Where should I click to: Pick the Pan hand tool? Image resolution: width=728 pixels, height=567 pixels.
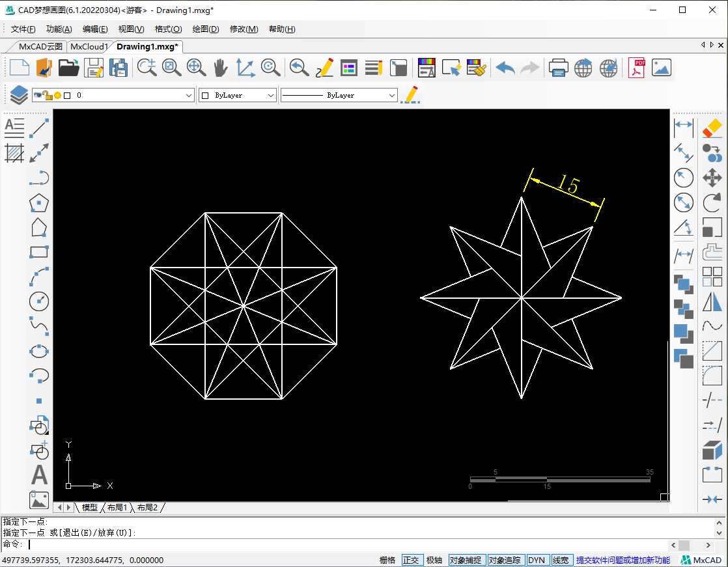221,68
